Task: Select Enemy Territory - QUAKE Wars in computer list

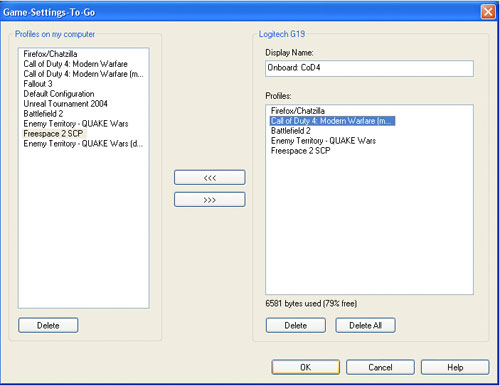Action: pos(76,124)
